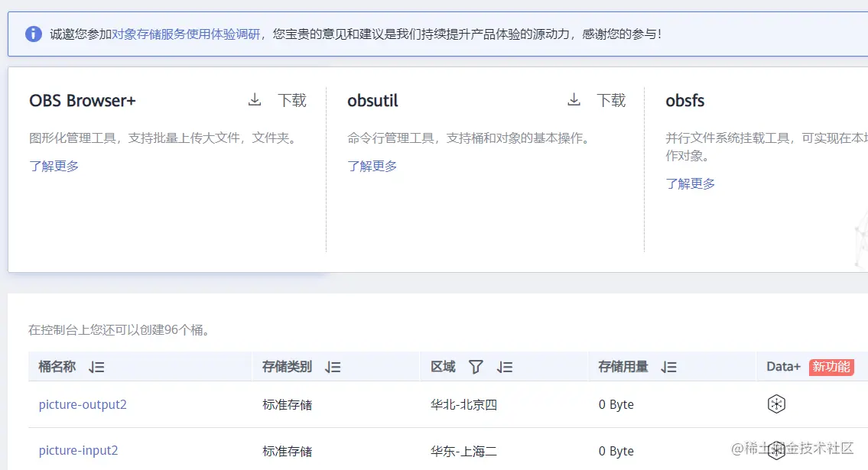
Task: Open the picture-input2 bucket
Action: coord(78,451)
